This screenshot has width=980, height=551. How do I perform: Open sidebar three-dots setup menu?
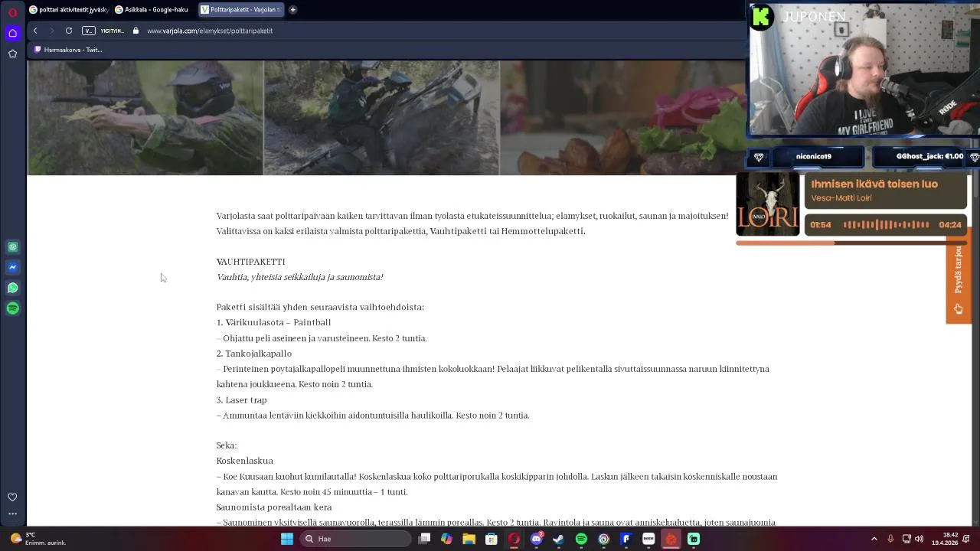tap(12, 514)
